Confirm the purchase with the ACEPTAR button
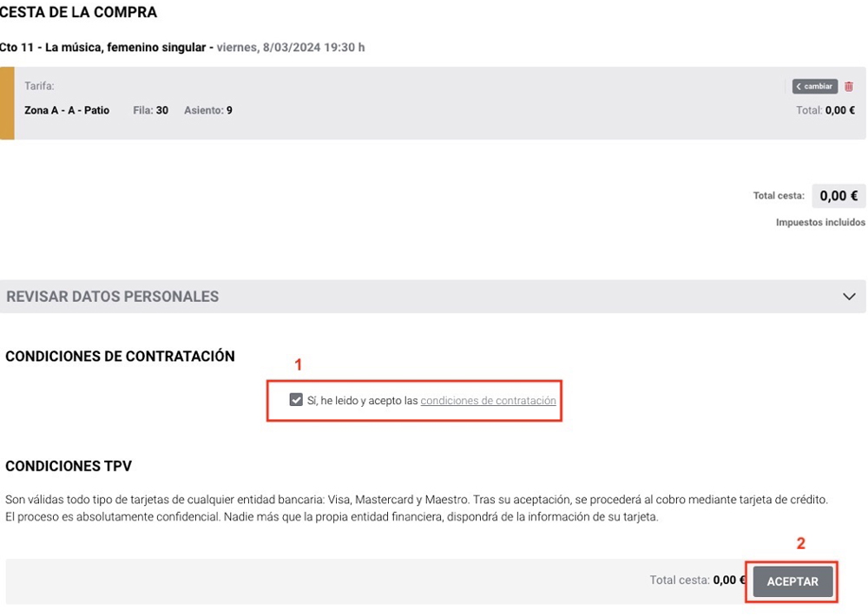 click(x=792, y=581)
